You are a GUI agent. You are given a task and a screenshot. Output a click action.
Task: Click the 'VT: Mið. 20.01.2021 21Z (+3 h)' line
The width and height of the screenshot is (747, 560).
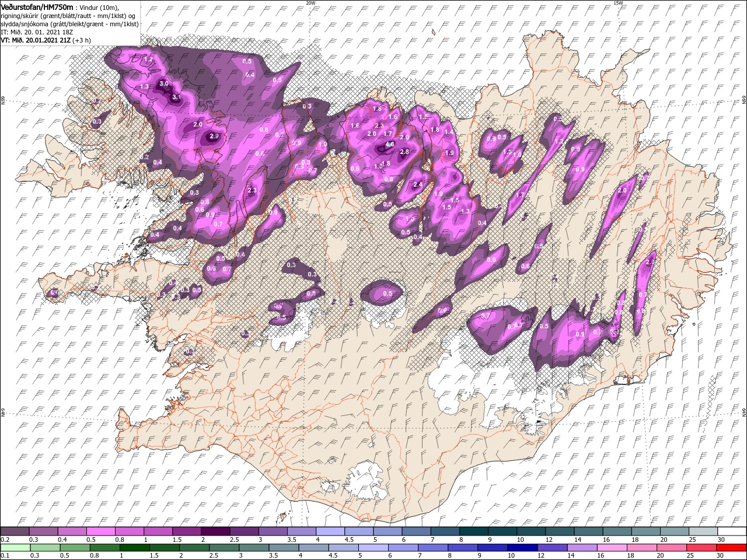[46, 40]
